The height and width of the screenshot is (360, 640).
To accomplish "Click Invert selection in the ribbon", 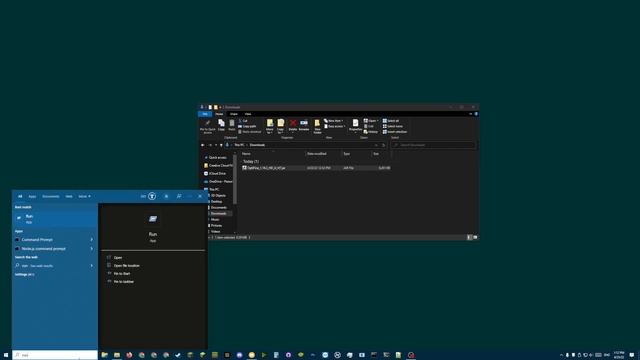I will [395, 132].
